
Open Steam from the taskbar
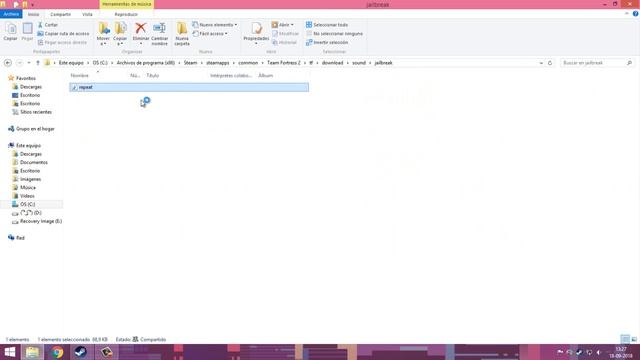tap(81, 352)
